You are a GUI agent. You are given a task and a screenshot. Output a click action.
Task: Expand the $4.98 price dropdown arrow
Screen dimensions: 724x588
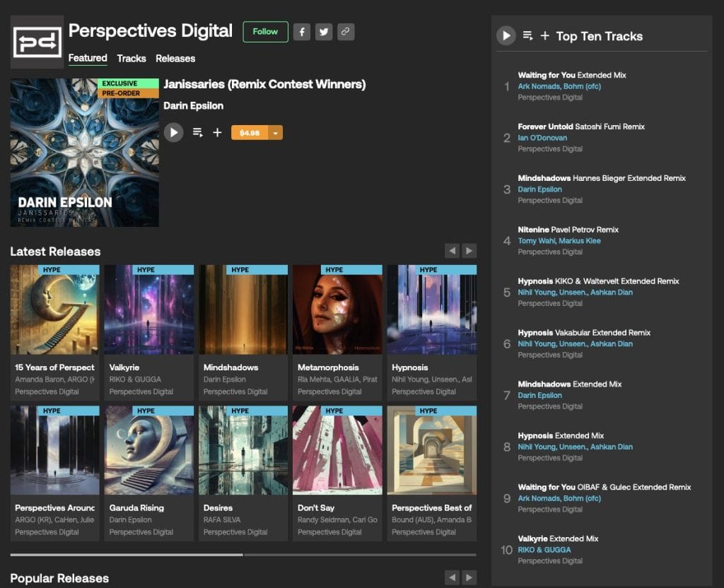(x=275, y=133)
